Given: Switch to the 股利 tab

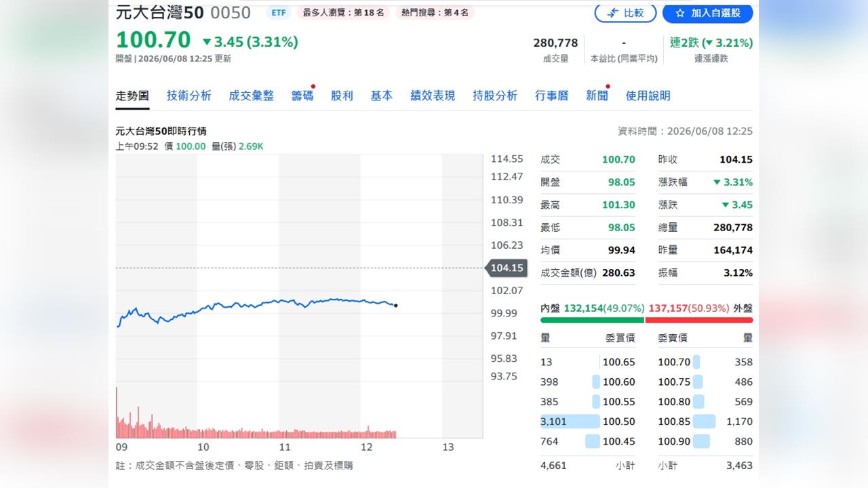Looking at the screenshot, I should pyautogui.click(x=342, y=96).
